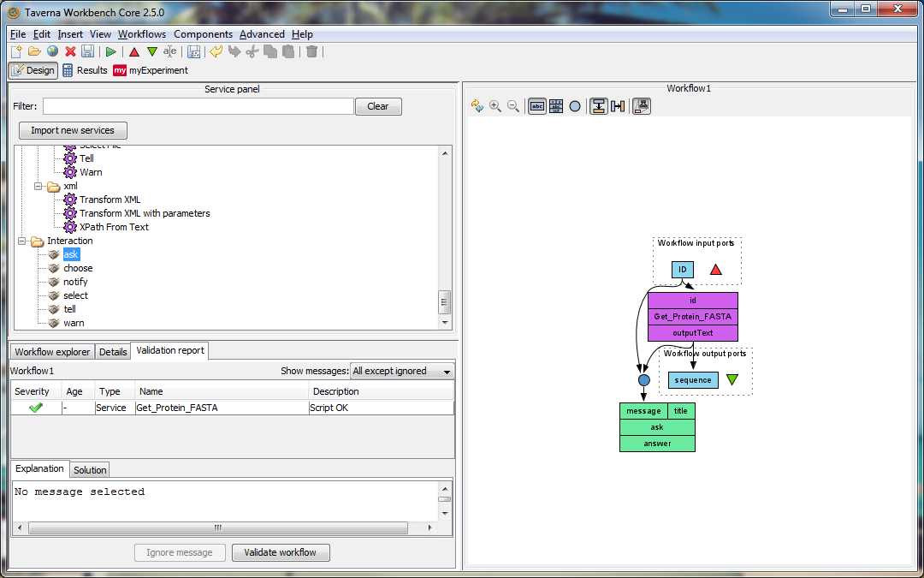Click the Explanation box scroll-left arrow
Viewport: 924px width, 578px height.
click(x=20, y=527)
